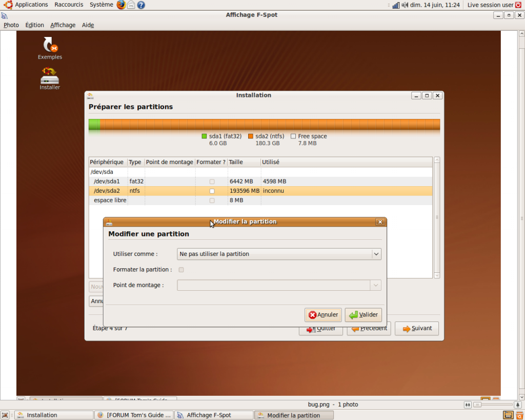This screenshot has height=420, width=525.
Task: Click the clock showing dim. 14 juin, 11:24
Action: (x=435, y=5)
